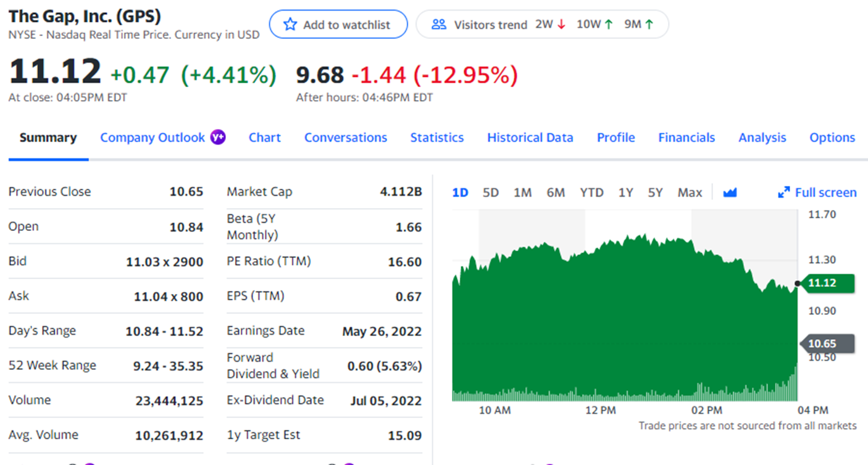Select the 1D chart range
This screenshot has width=868, height=465.
point(461,193)
